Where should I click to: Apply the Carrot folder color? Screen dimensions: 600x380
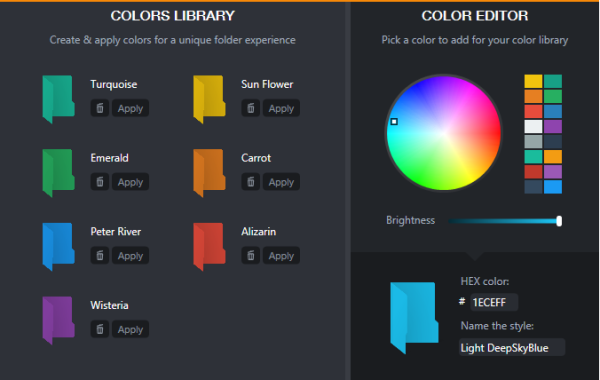[281, 182]
